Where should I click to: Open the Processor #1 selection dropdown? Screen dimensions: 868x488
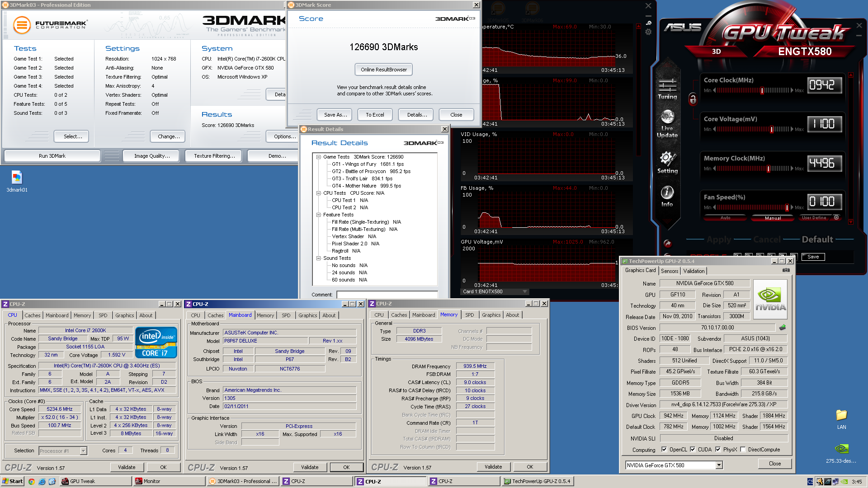tap(83, 451)
